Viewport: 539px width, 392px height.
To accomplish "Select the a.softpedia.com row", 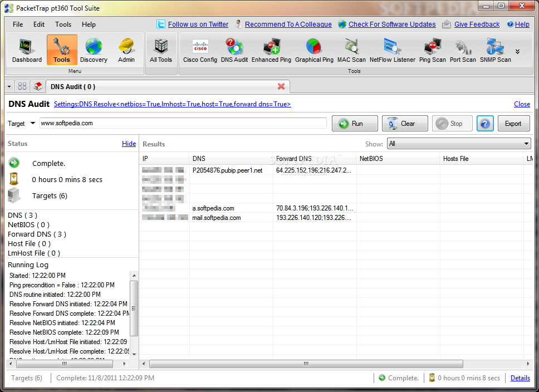I will [x=336, y=208].
